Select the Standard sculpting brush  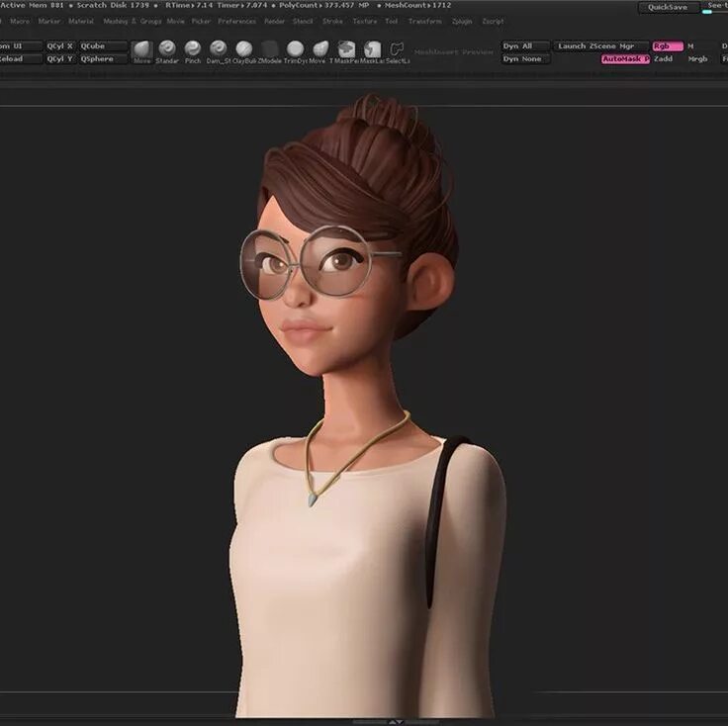[167, 49]
